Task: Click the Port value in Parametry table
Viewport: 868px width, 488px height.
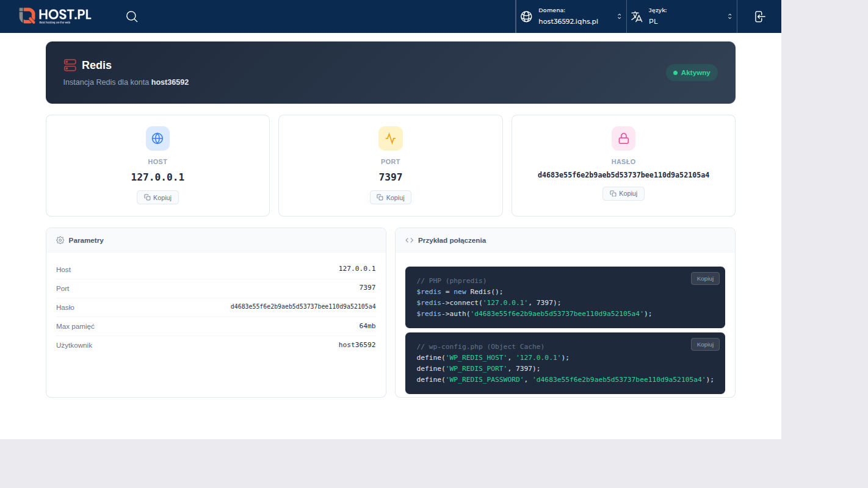Action: [x=367, y=287]
